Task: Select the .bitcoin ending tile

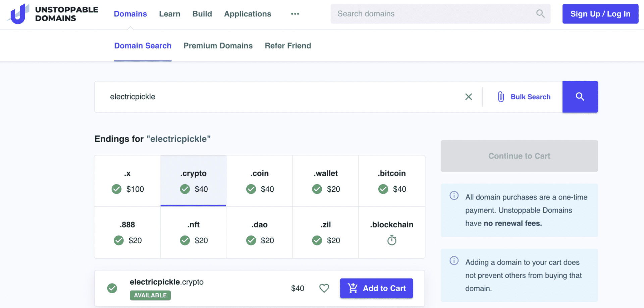Action: coord(392,181)
